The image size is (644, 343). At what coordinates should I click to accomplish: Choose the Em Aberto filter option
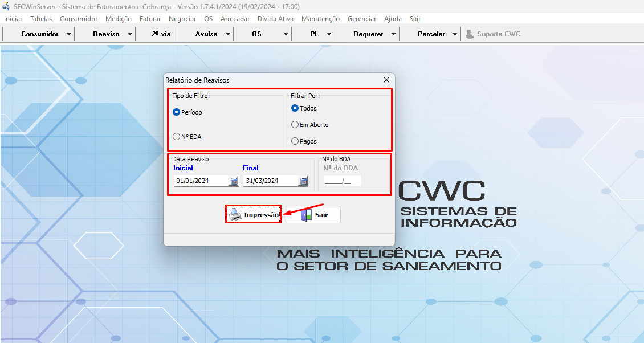(295, 125)
